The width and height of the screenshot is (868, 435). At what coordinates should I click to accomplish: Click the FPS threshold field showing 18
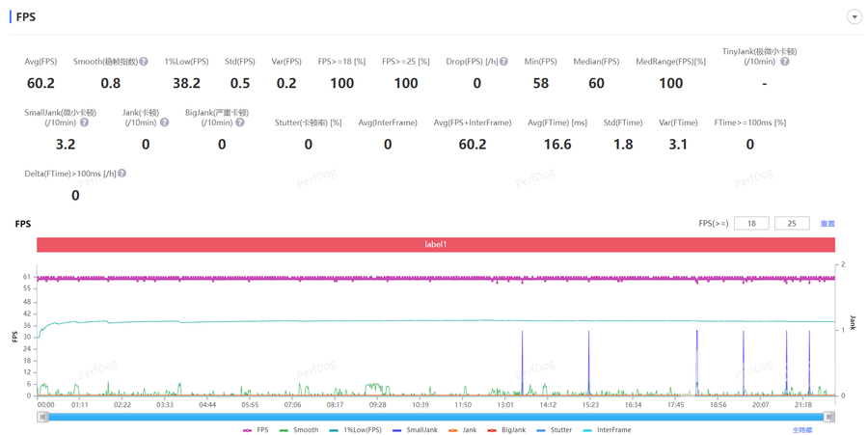pyautogui.click(x=750, y=223)
